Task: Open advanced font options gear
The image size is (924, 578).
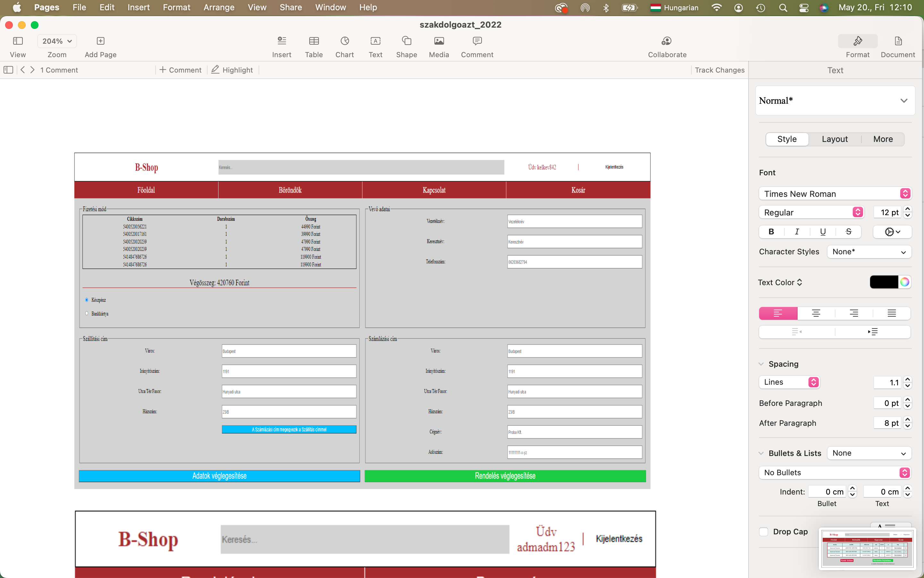Action: pos(892,232)
